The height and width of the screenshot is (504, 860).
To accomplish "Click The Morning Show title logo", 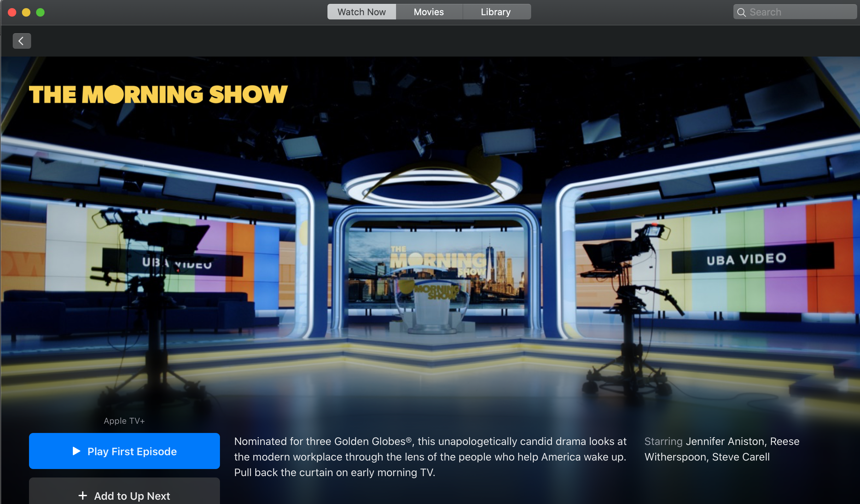I will pyautogui.click(x=158, y=94).
